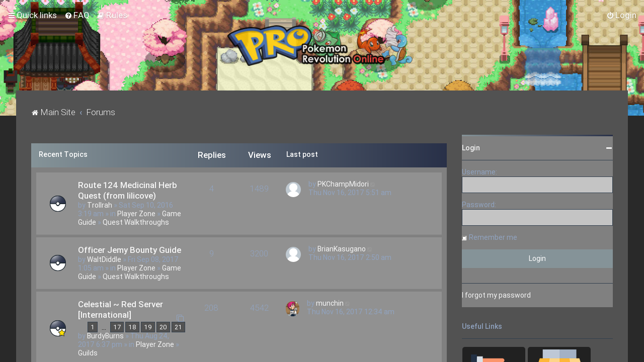Open Quest Walkthroughs under Officer Jemy topic
Viewport: 644px width, 362px height.
click(136, 277)
